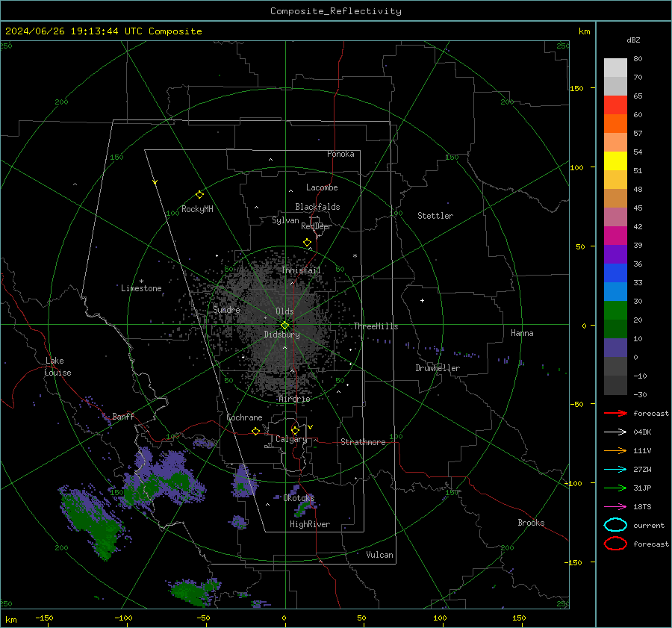The width and height of the screenshot is (672, 628).
Task: Click the Hanna label
Action: (x=522, y=333)
